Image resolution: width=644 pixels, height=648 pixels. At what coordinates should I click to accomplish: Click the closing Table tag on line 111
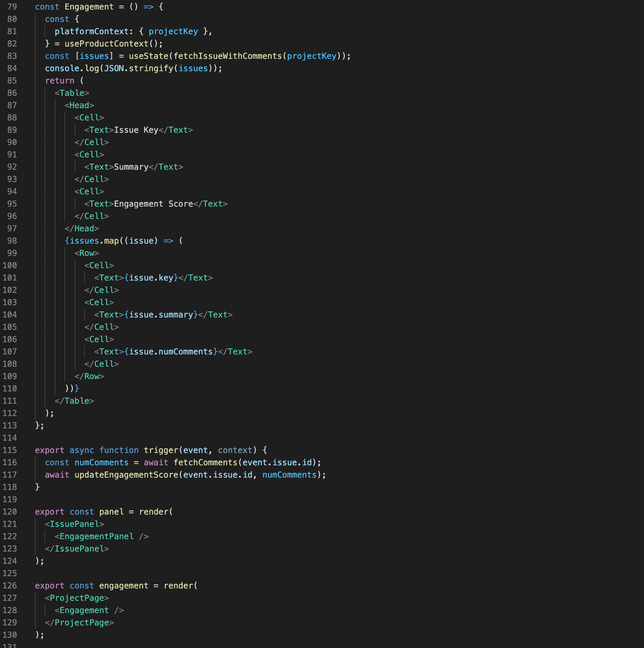(x=74, y=401)
